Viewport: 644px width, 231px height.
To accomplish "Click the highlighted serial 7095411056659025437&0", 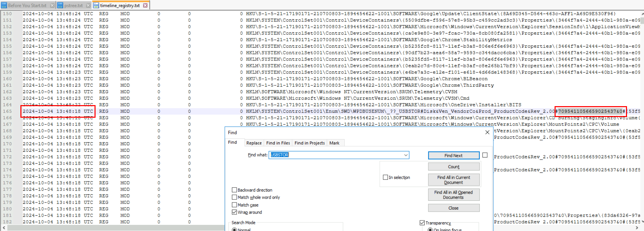I will point(590,111).
